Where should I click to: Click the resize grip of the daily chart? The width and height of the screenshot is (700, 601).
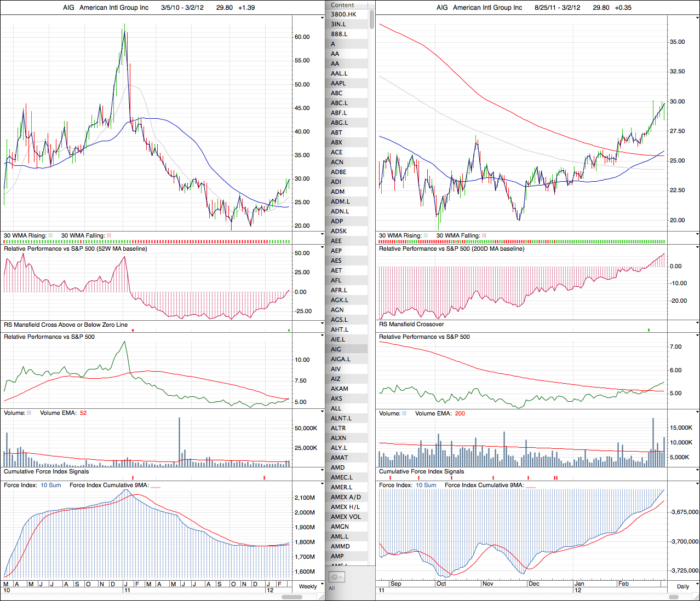tap(696, 597)
